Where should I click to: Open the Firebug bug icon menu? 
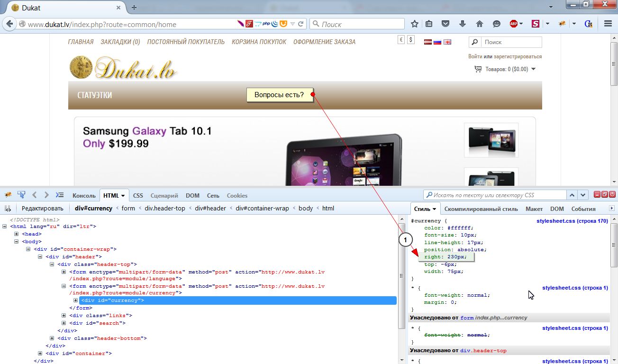point(8,195)
